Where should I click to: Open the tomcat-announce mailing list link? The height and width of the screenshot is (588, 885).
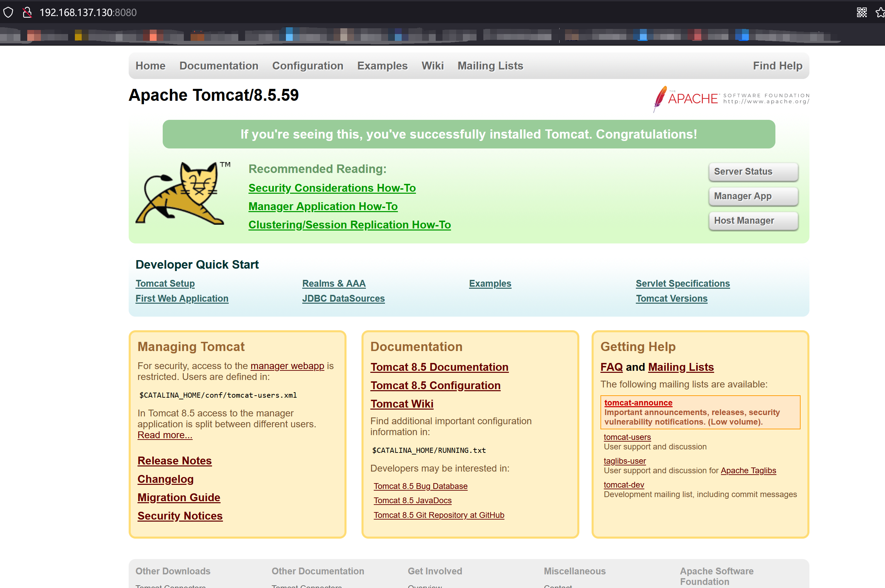[638, 403]
